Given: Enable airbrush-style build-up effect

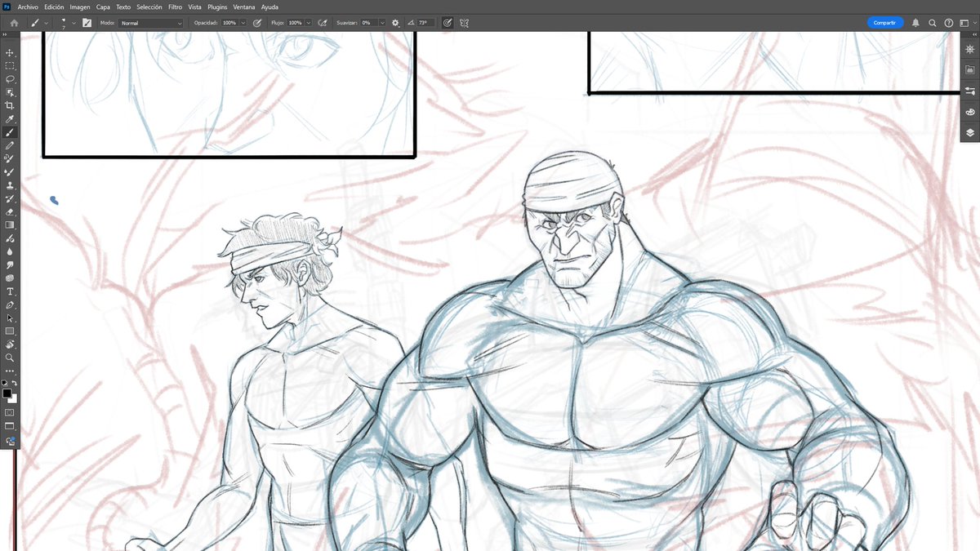Looking at the screenshot, I should pos(323,23).
